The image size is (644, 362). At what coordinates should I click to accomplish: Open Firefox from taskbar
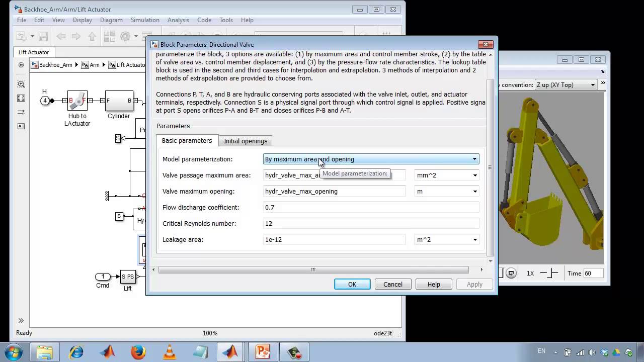(x=138, y=352)
